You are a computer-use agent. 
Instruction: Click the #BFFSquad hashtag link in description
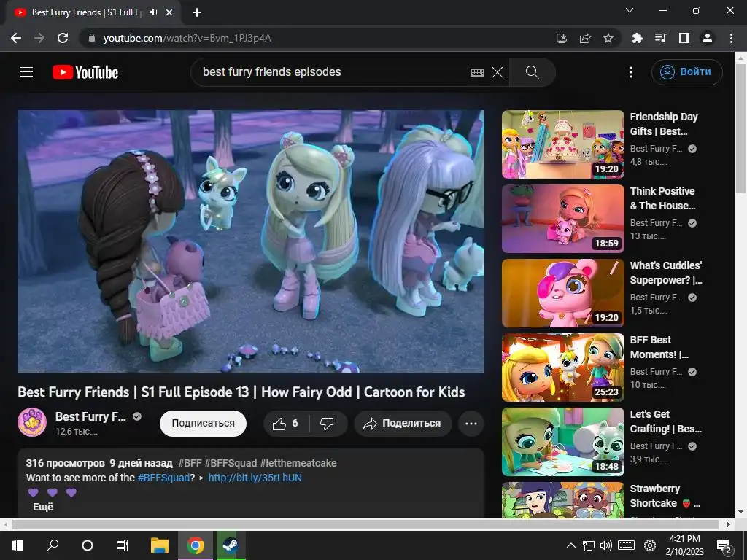click(x=164, y=478)
